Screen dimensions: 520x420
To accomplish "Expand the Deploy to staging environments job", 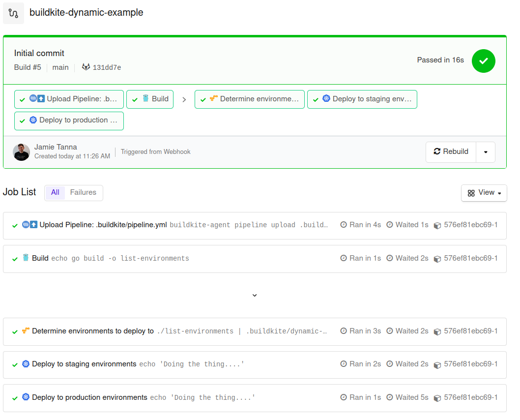I will [255, 364].
